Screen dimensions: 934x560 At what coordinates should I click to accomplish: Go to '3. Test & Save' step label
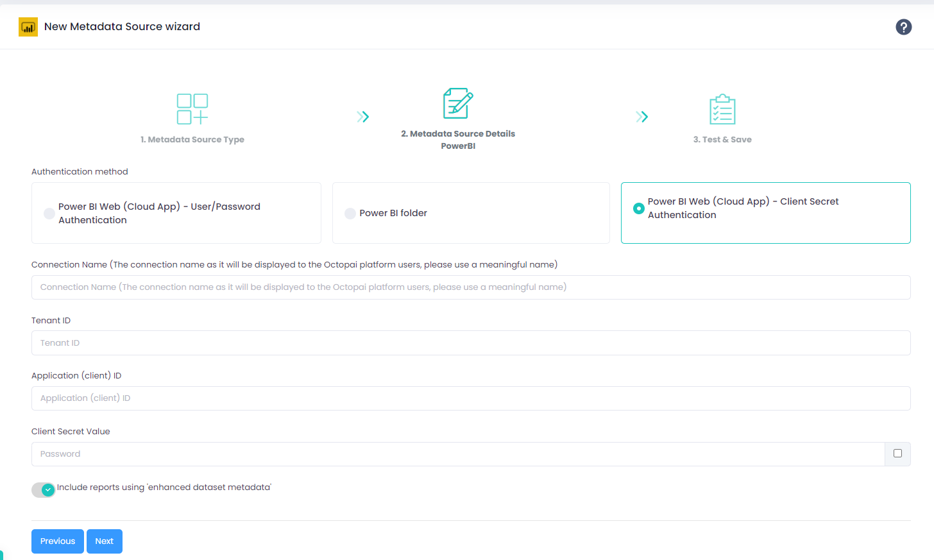[722, 140]
